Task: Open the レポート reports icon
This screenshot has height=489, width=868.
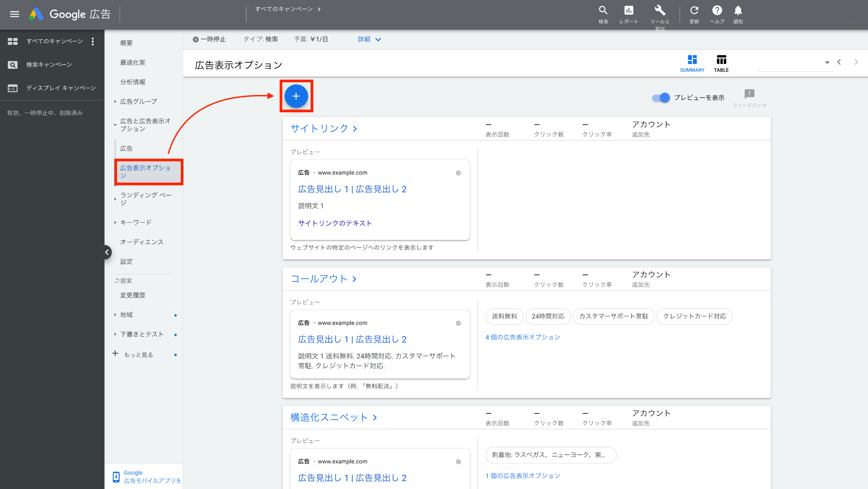Action: [x=629, y=14]
